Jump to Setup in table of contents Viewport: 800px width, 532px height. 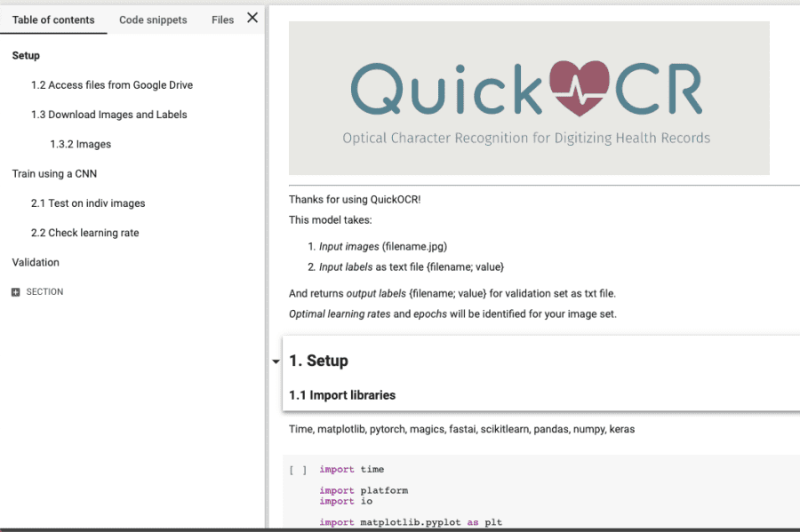pos(26,56)
